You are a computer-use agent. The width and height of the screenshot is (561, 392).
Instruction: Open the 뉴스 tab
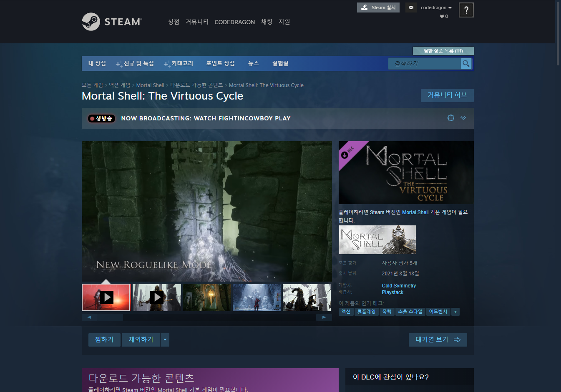(x=254, y=63)
